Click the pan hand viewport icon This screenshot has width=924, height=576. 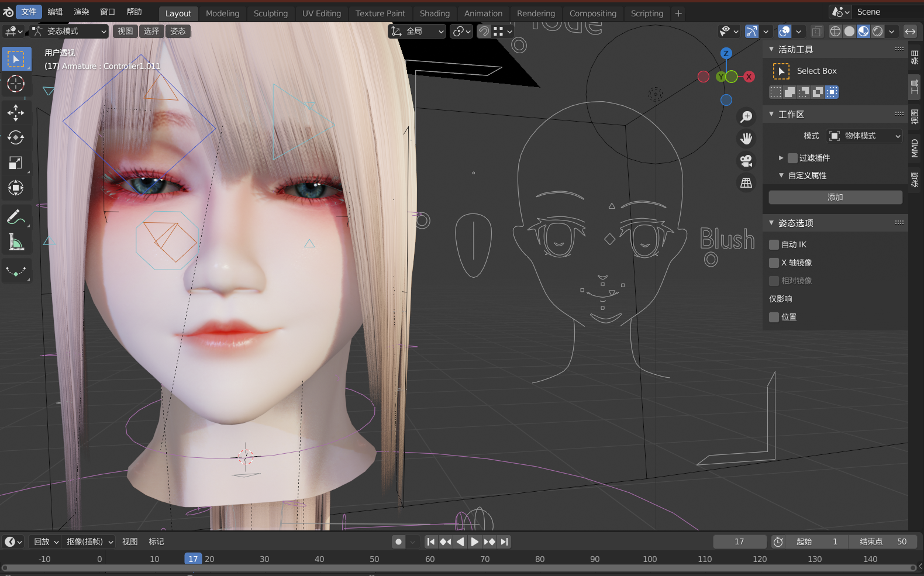[x=746, y=139]
